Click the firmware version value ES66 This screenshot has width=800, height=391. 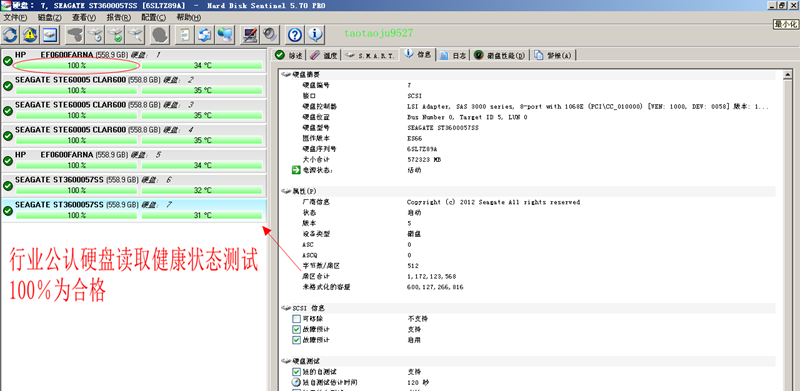coord(414,138)
